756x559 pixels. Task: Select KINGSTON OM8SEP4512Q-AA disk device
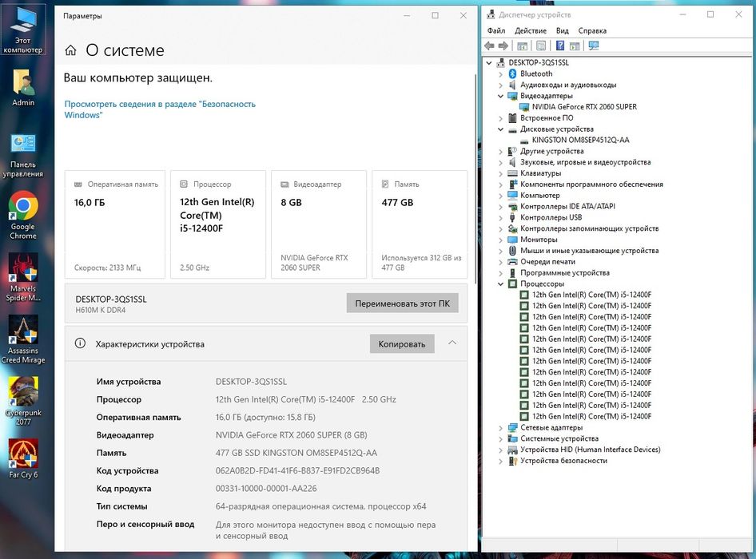point(580,141)
